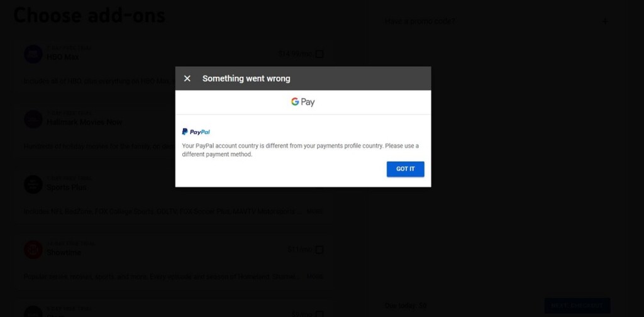Tick the HBO Max add-on checkbox
The image size is (644, 317).
click(x=319, y=54)
